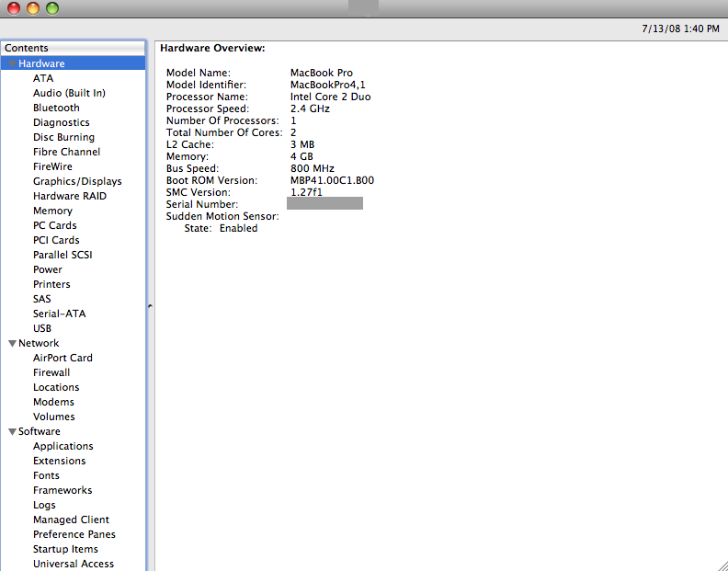Image resolution: width=728 pixels, height=571 pixels.
Task: Select AirPort Card entry
Action: 63,358
